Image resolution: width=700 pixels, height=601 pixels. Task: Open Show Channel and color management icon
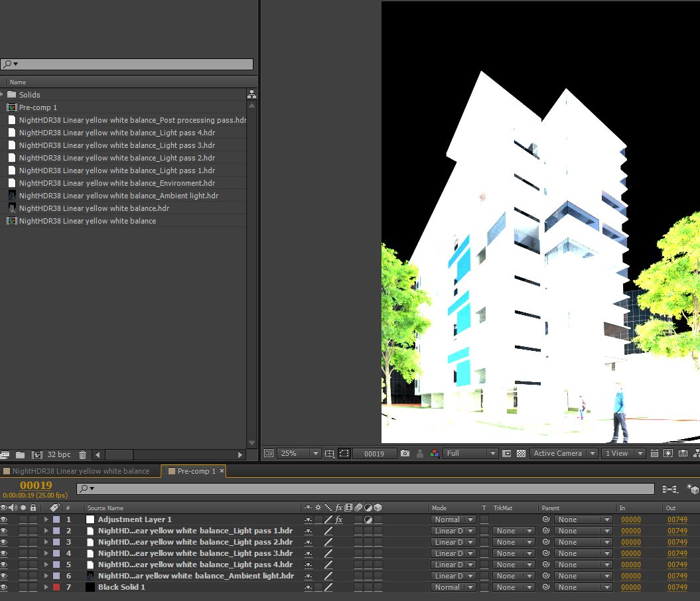coord(435,453)
